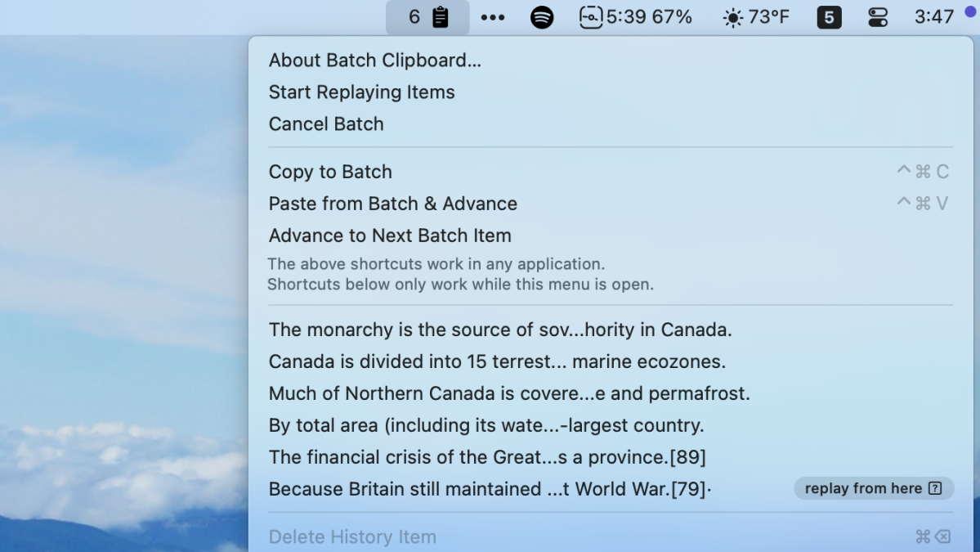Open About Batch Clipboard…
This screenshot has height=552, width=980.
pyautogui.click(x=611, y=60)
